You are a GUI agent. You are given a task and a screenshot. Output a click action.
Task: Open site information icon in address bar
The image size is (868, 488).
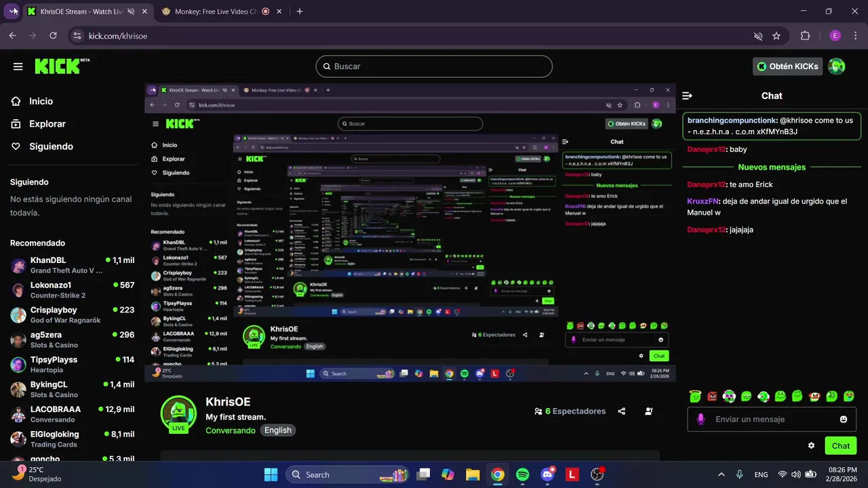tap(77, 36)
